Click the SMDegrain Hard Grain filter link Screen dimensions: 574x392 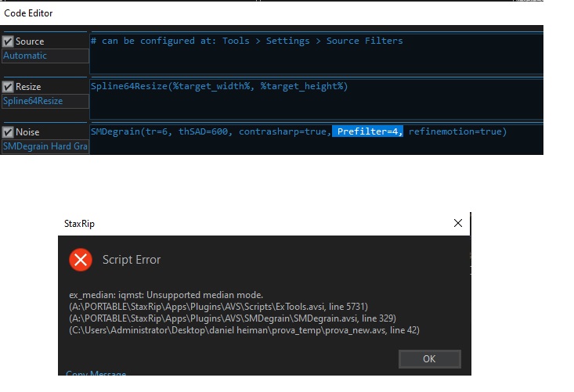[x=45, y=146]
